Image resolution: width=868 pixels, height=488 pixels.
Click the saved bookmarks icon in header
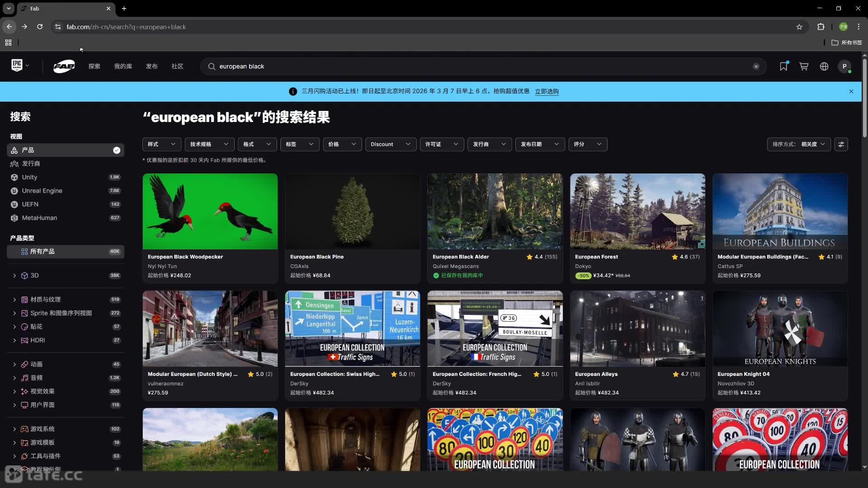point(783,66)
